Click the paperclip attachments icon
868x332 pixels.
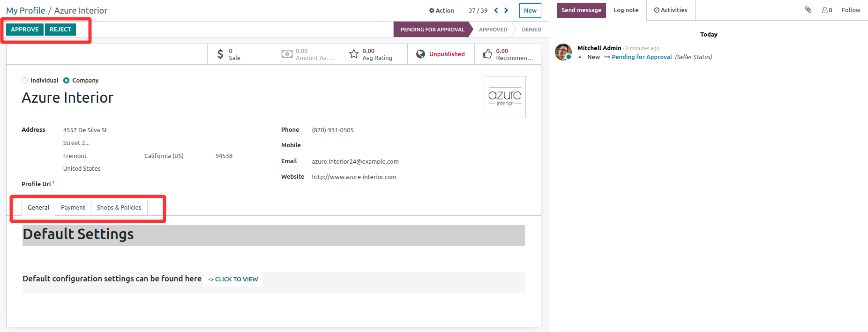tap(808, 10)
